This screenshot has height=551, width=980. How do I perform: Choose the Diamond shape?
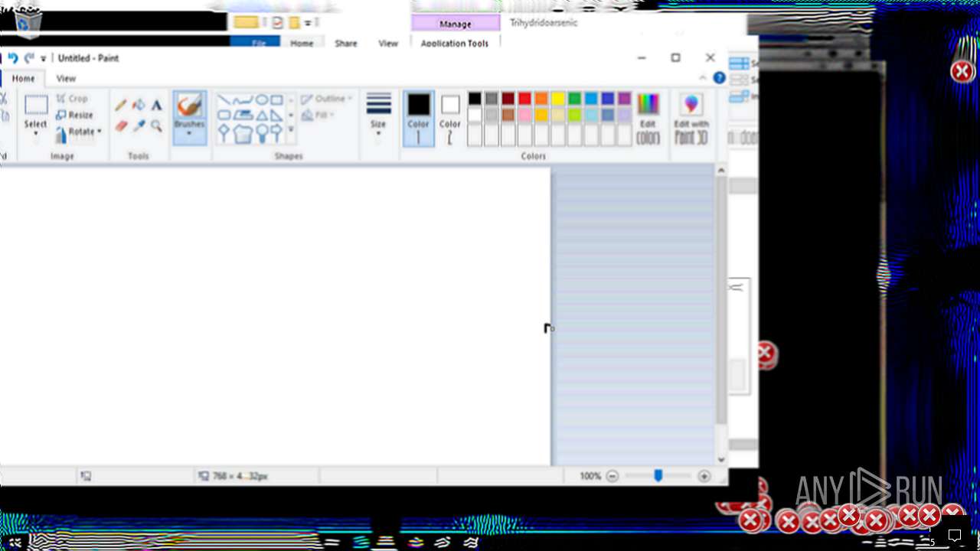pos(224,133)
